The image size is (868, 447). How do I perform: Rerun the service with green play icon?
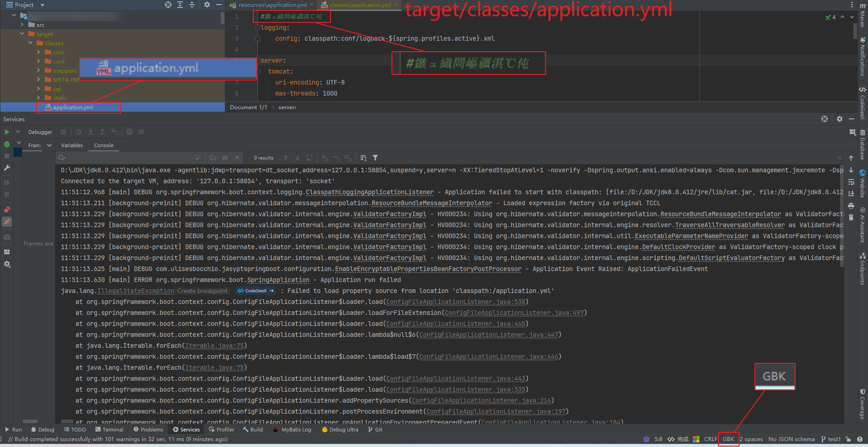tap(7, 132)
